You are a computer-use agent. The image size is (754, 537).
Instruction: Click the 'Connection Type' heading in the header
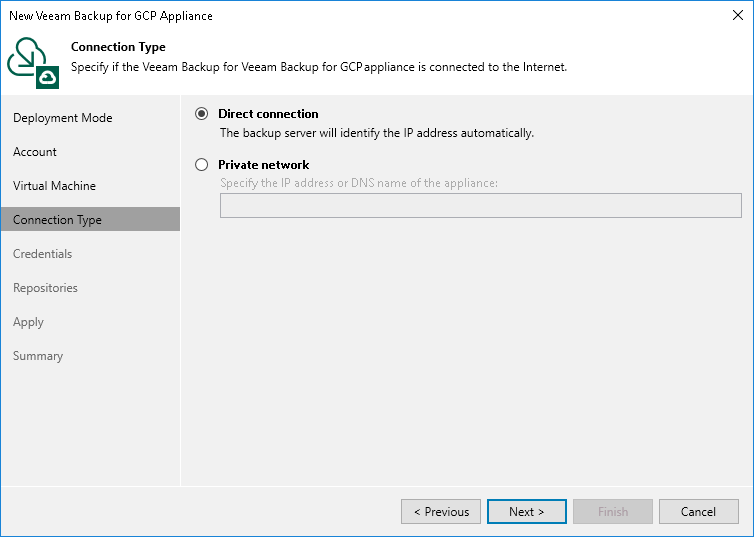118,47
